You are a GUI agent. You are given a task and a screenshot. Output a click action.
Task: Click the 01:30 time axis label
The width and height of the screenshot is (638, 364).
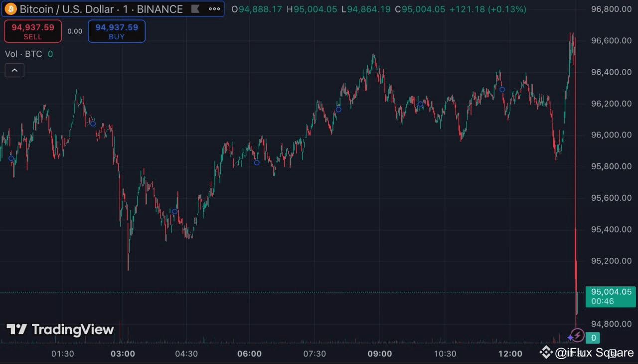(63, 354)
